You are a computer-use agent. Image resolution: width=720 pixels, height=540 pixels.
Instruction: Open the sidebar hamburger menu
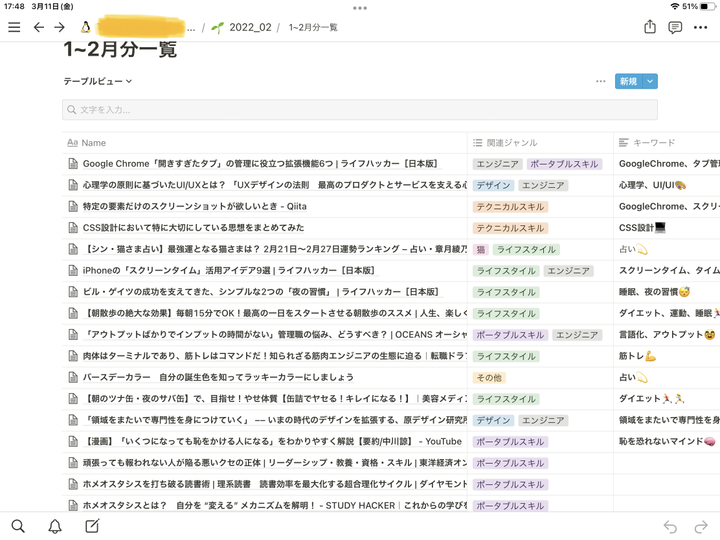coord(14,27)
